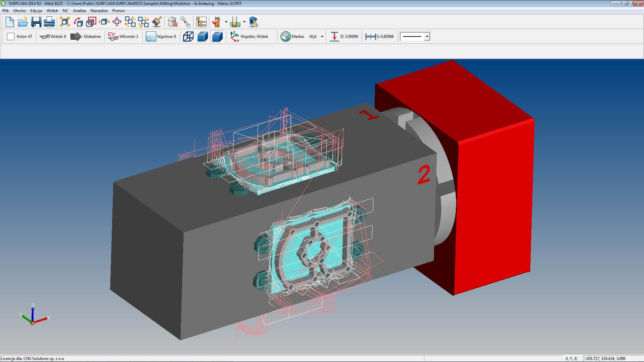Toggle wireframe display mode
644x362 pixels.
(x=188, y=37)
